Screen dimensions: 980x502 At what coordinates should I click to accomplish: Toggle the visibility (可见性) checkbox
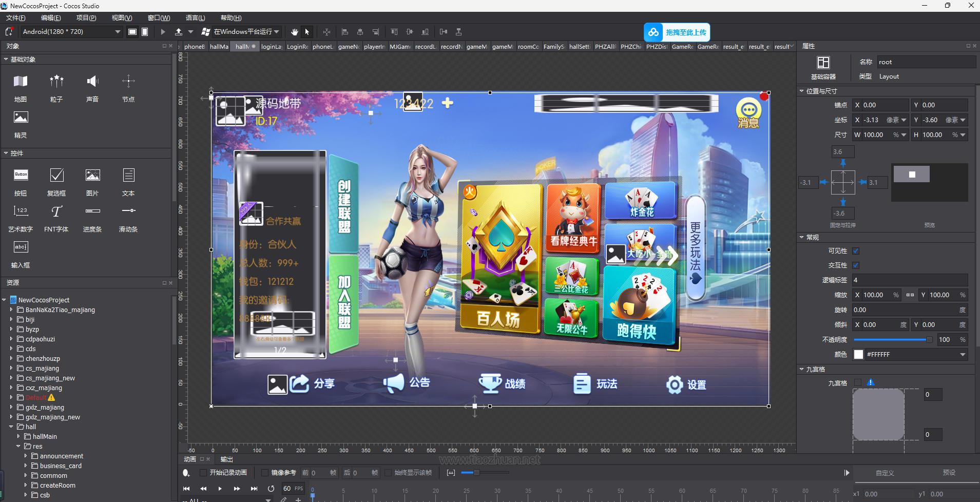point(856,251)
